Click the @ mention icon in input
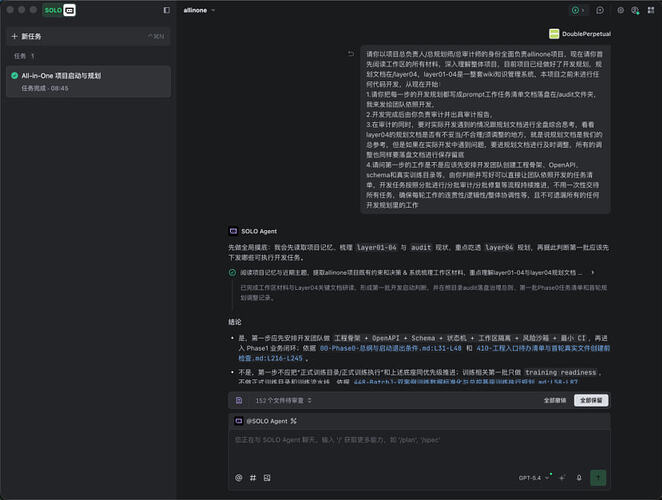 (239, 478)
